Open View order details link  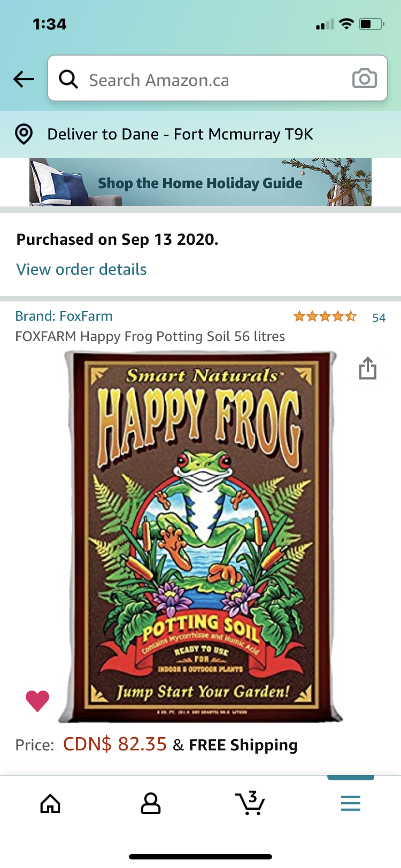pos(81,269)
